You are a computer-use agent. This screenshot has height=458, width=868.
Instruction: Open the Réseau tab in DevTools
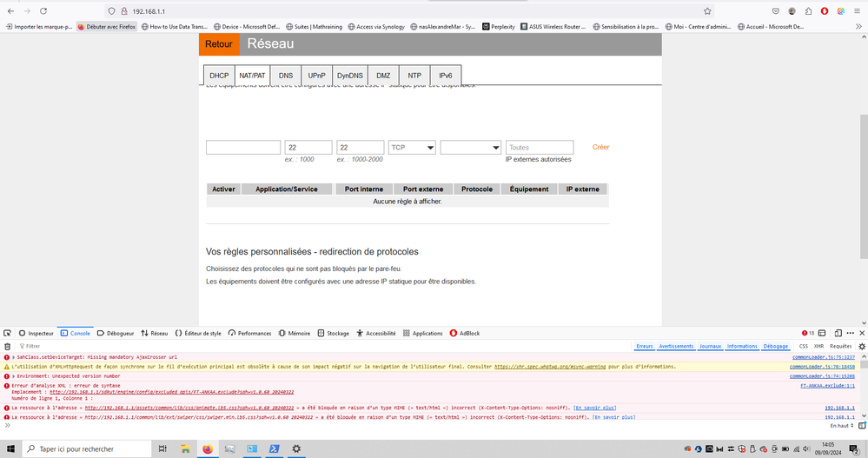(x=155, y=333)
